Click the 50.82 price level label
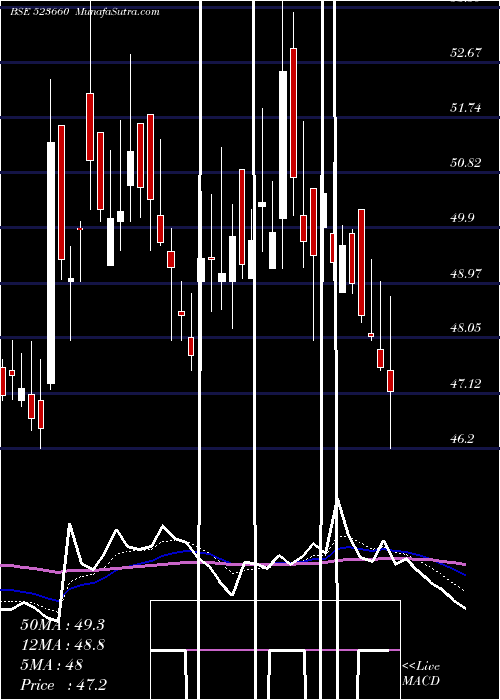The width and height of the screenshot is (500, 700). coord(466,162)
